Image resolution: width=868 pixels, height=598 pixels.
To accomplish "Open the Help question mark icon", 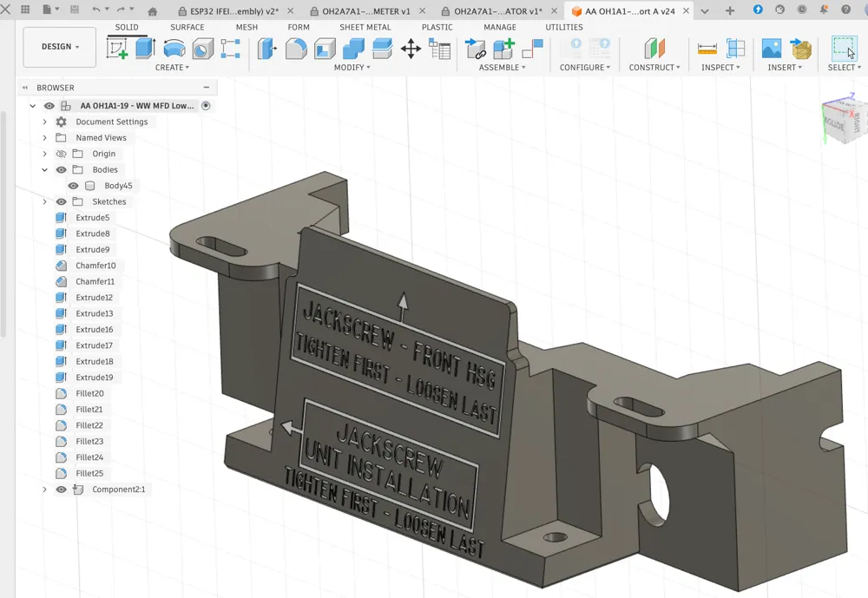I will coord(845,10).
